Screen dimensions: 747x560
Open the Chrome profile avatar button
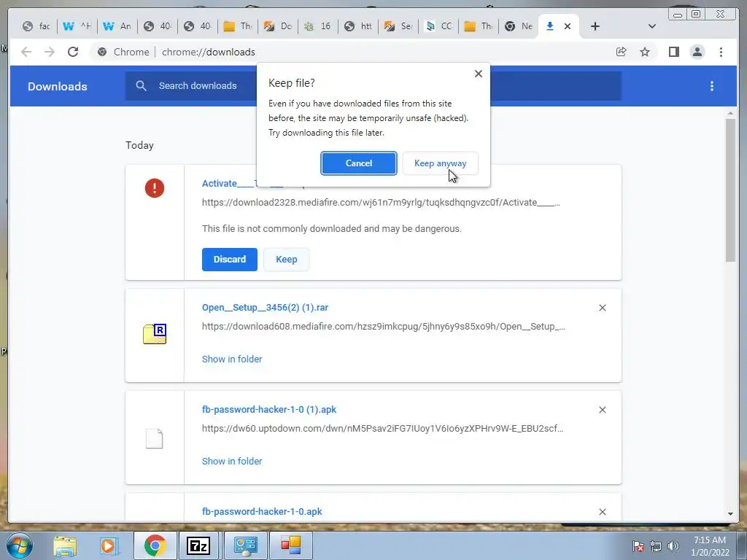(697, 52)
